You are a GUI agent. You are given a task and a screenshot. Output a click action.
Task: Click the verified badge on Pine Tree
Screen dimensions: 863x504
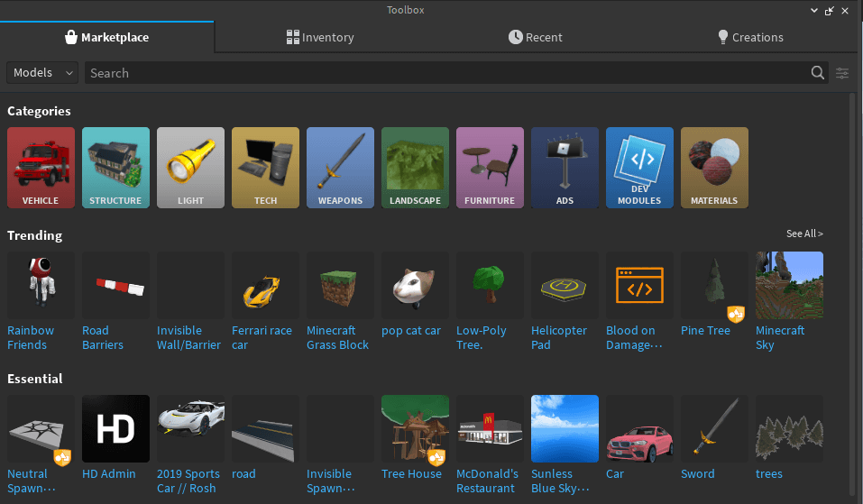[x=736, y=314]
